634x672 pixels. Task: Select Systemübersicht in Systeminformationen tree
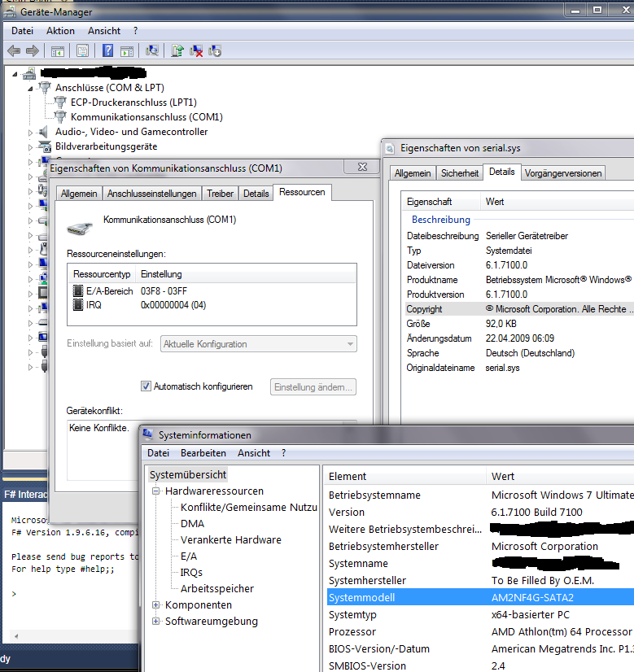tap(188, 475)
